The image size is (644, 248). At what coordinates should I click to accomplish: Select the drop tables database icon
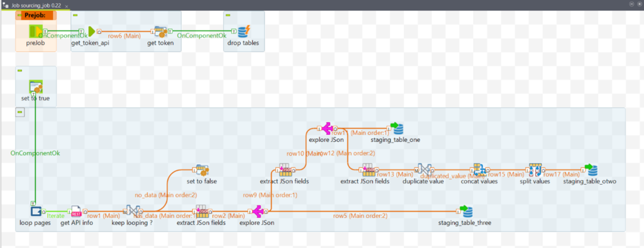(x=244, y=31)
